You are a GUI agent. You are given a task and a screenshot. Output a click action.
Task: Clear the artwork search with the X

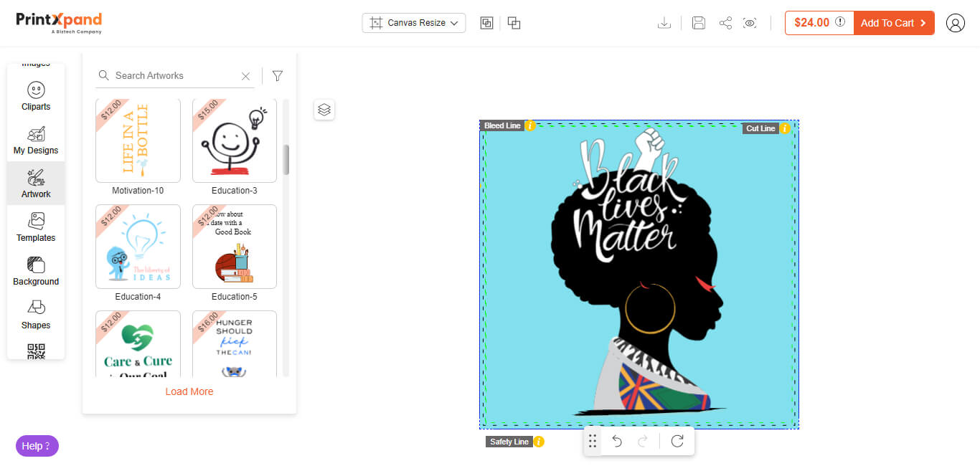click(245, 75)
